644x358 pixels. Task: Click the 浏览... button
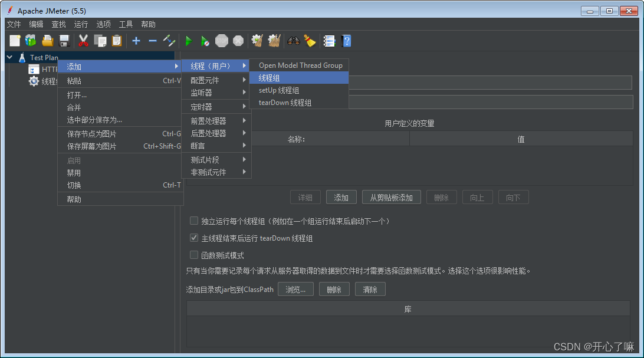tap(295, 290)
